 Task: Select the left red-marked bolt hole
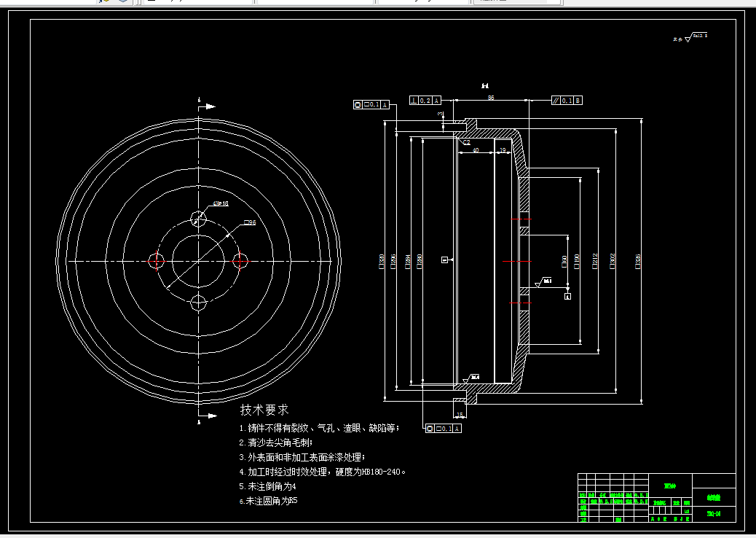pyautogui.click(x=156, y=261)
